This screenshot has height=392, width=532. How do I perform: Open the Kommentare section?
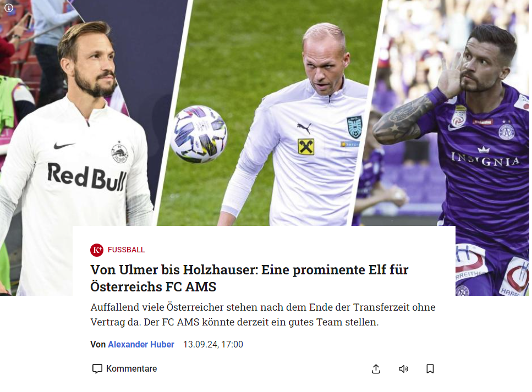coord(124,368)
